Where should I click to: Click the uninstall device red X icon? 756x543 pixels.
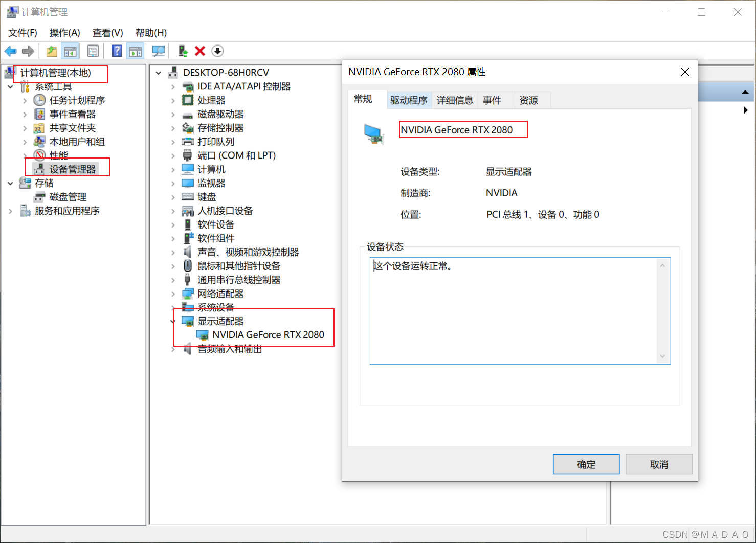click(x=199, y=51)
